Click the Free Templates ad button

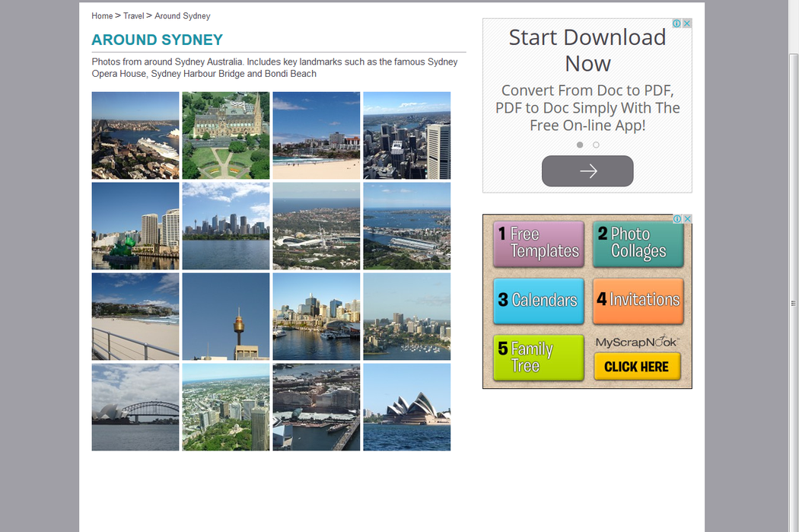pyautogui.click(x=539, y=244)
